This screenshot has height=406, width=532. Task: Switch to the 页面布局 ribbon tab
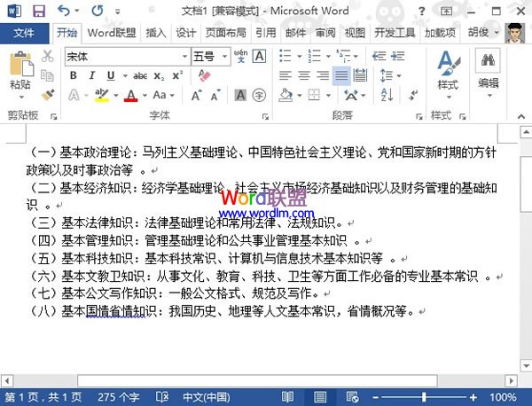pos(226,34)
